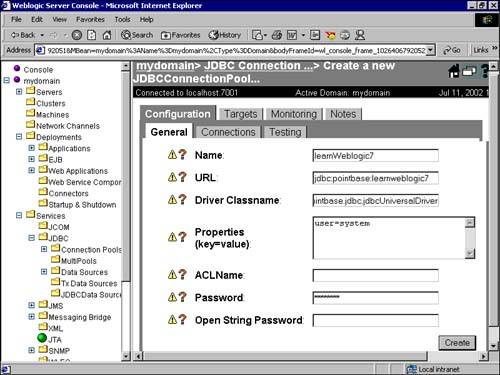500x375 pixels.
Task: Click the new window icon in console header
Action: tap(469, 71)
